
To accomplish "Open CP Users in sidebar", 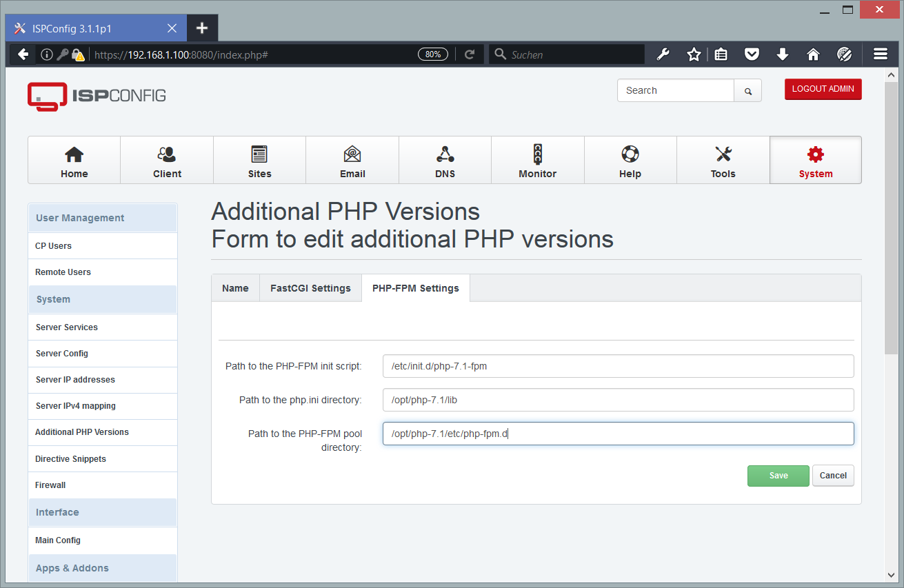I will point(103,246).
